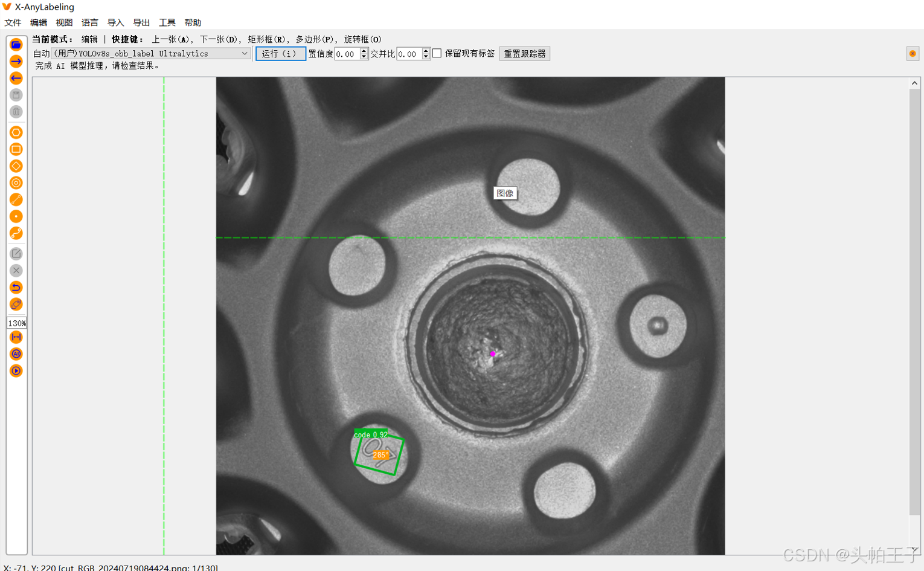Screen dimensions: 924x571
Task: Toggle the AI auto-labeling panel icon
Action: tap(16, 354)
